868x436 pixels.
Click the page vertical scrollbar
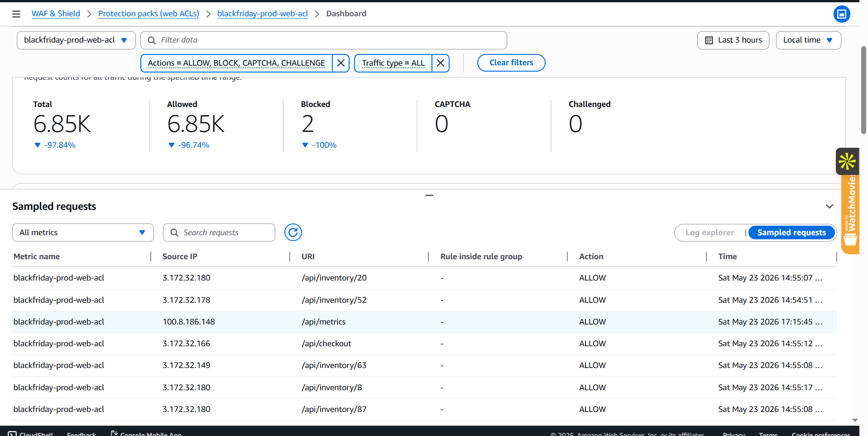click(863, 90)
